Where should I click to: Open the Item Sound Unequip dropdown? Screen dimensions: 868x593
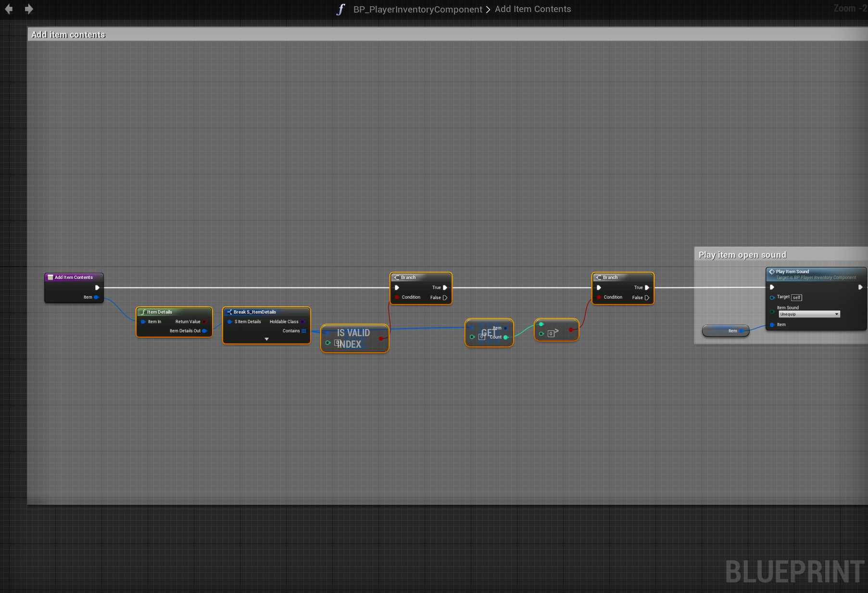[x=809, y=314]
